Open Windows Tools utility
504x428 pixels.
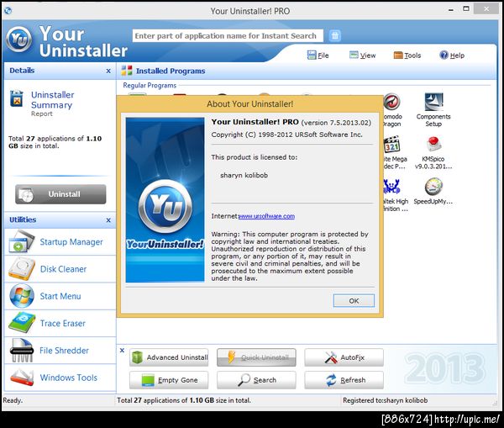point(60,378)
